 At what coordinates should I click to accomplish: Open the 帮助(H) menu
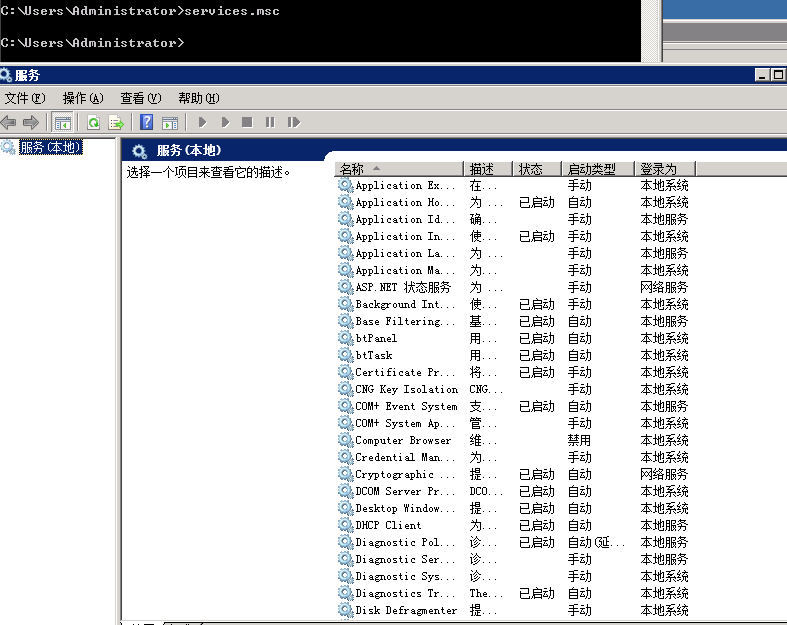tap(198, 98)
